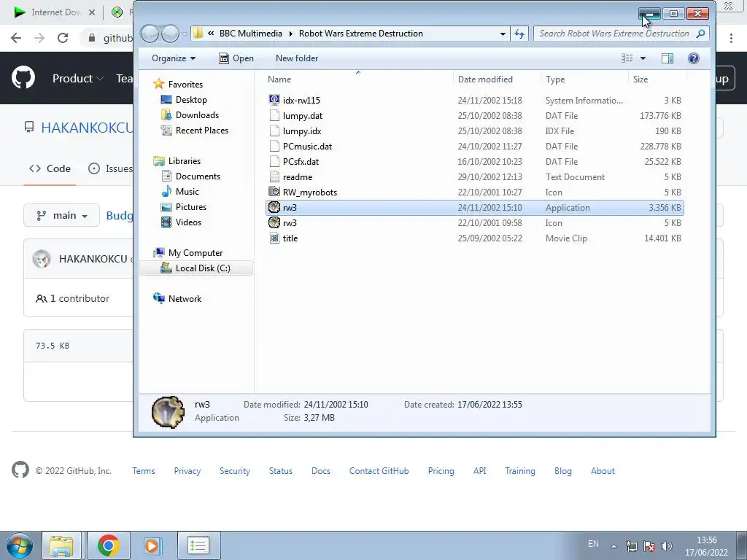Click the Open toolbar button
747x560 pixels.
click(236, 58)
